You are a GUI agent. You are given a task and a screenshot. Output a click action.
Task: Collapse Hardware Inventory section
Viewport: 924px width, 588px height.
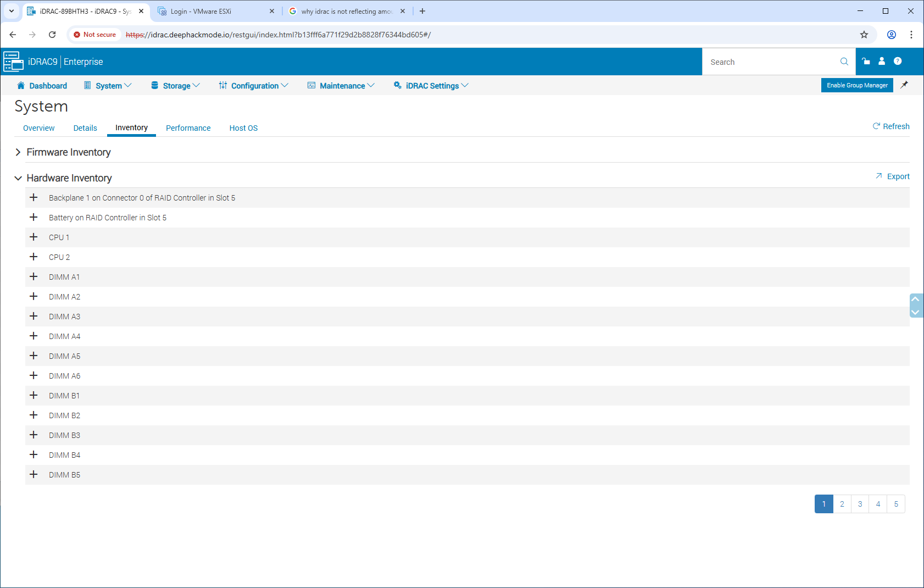point(18,178)
